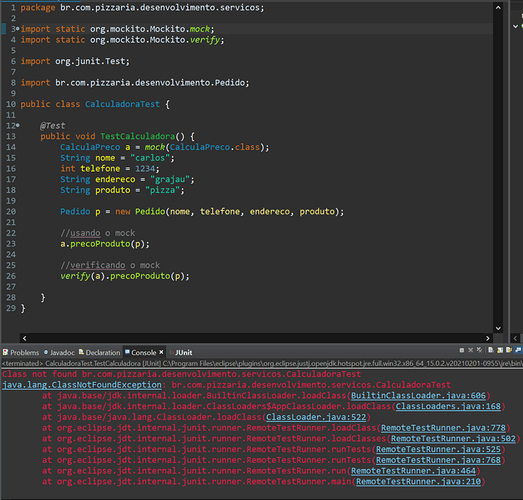Remove launch using the single X icon
Screen dimensions: 523x500
471,350
